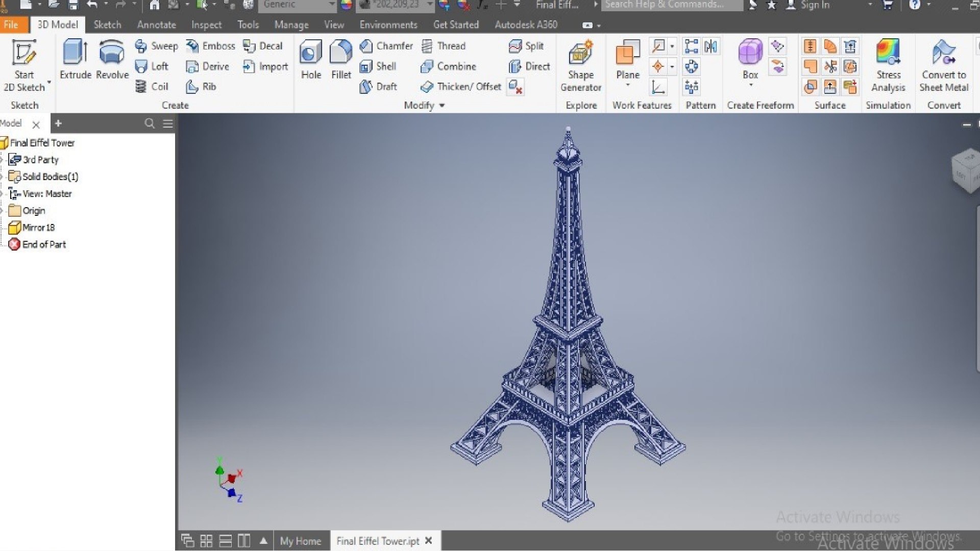The image size is (980, 551).
Task: Open the Shape Generator
Action: (581, 65)
